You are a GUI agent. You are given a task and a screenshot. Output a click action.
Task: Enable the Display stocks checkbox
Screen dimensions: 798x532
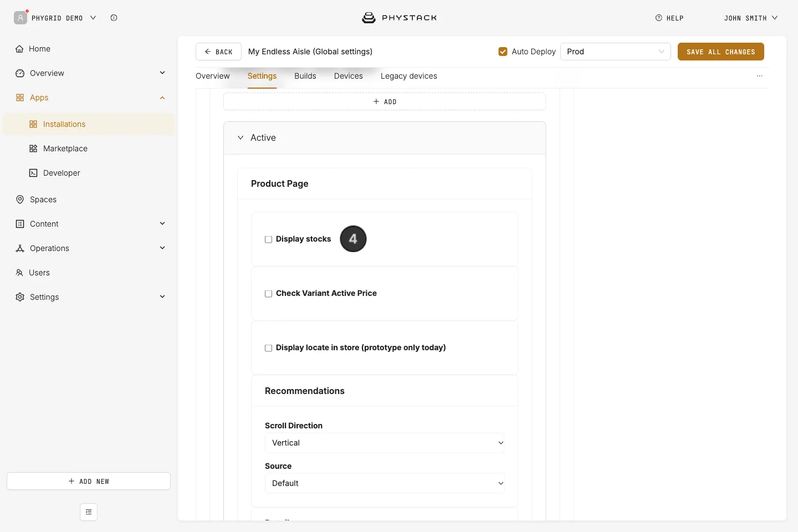pyautogui.click(x=268, y=239)
